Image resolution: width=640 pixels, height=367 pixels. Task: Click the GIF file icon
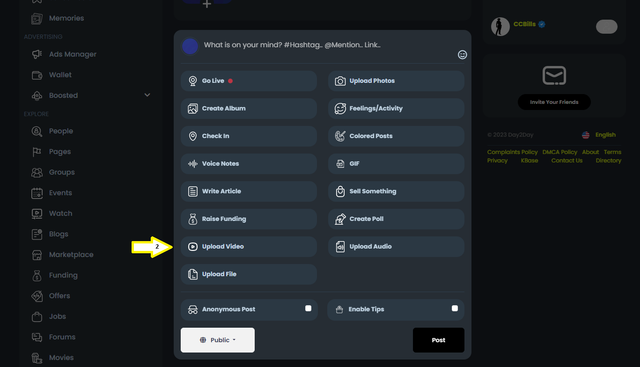(340, 164)
